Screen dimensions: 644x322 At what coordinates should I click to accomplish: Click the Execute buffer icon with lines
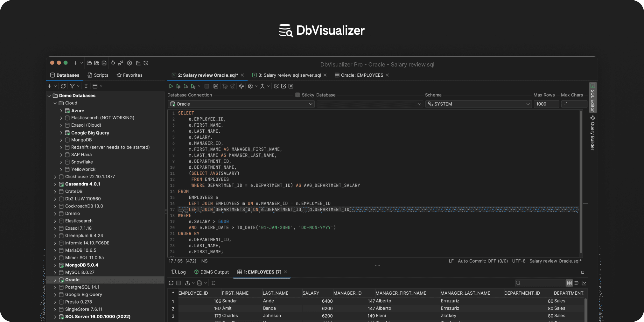[185, 86]
